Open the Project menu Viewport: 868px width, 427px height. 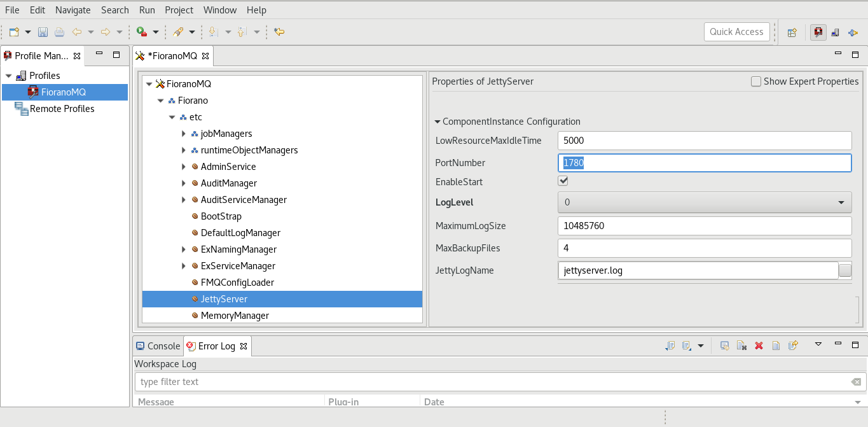pos(179,10)
